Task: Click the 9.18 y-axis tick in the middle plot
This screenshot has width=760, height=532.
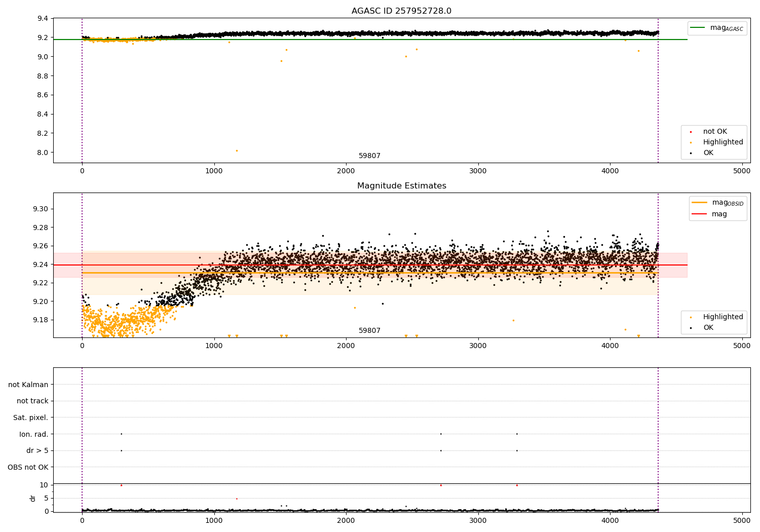Action: coord(41,320)
